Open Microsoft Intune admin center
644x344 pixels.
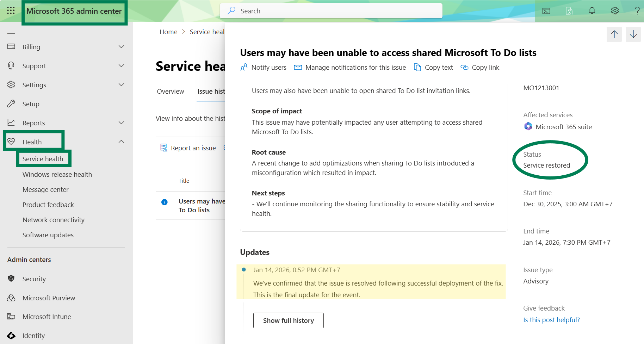[x=46, y=317]
